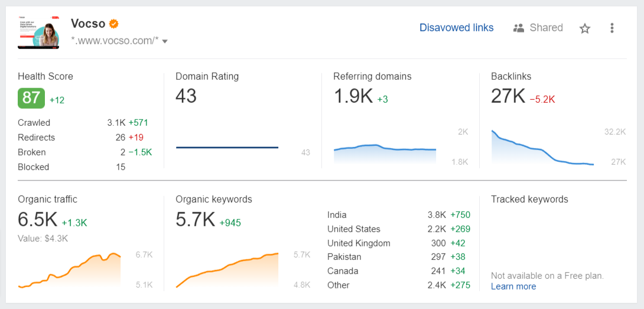Open the Learn more link
Screen dimensions: 644x309
click(x=513, y=287)
